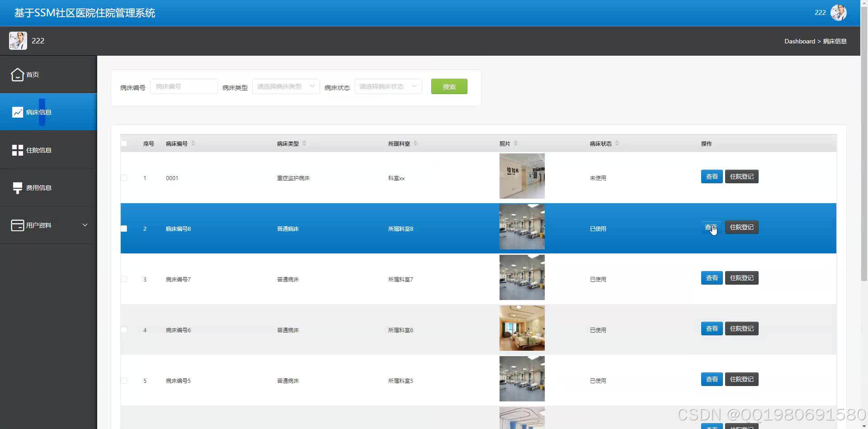Sort by 病床类型 column arrows
868x429 pixels.
pyautogui.click(x=304, y=143)
